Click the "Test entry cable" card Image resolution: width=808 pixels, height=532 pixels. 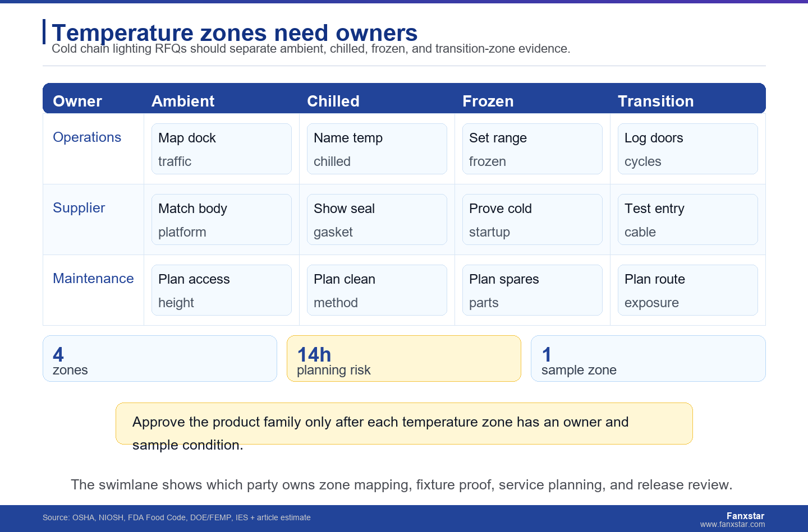click(x=688, y=220)
